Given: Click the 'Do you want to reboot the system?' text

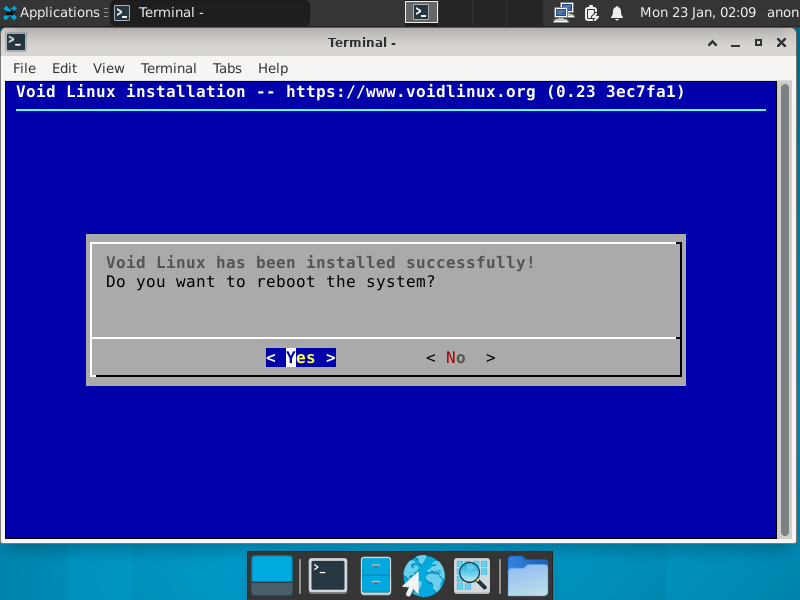Looking at the screenshot, I should [270, 282].
